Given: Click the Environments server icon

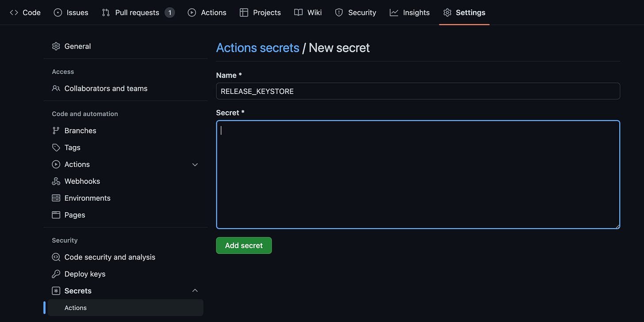Looking at the screenshot, I should tap(56, 198).
